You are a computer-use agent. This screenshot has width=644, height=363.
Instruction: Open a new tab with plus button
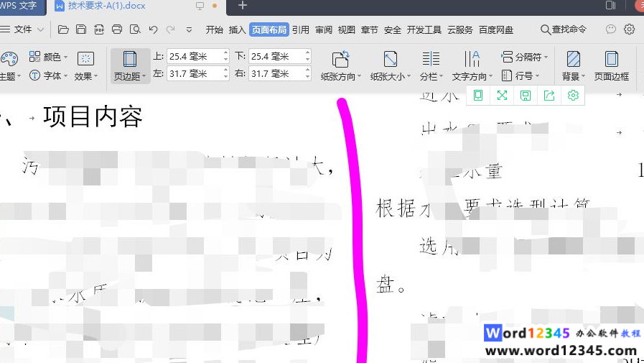click(x=243, y=6)
